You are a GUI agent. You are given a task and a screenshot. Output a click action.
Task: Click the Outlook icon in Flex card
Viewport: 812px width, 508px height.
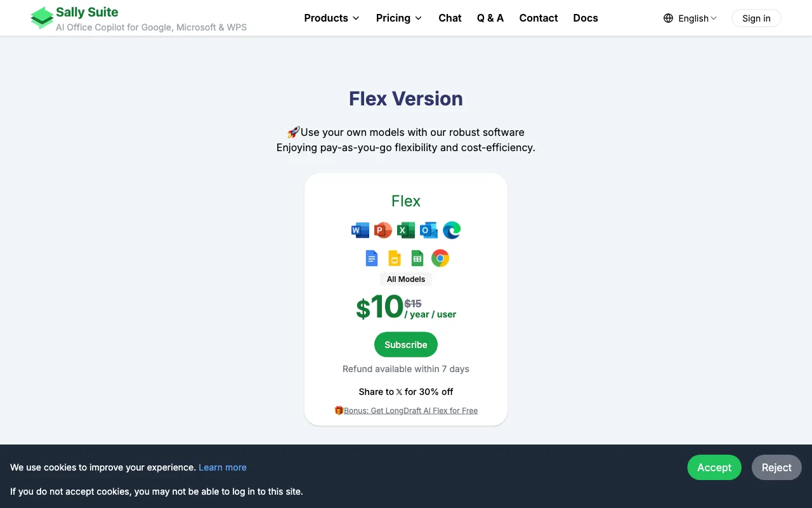(x=429, y=230)
